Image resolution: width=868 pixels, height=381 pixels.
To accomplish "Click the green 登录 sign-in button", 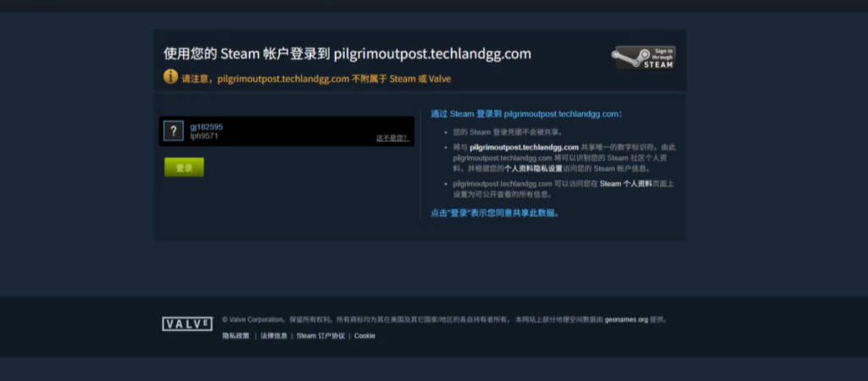I will (184, 168).
